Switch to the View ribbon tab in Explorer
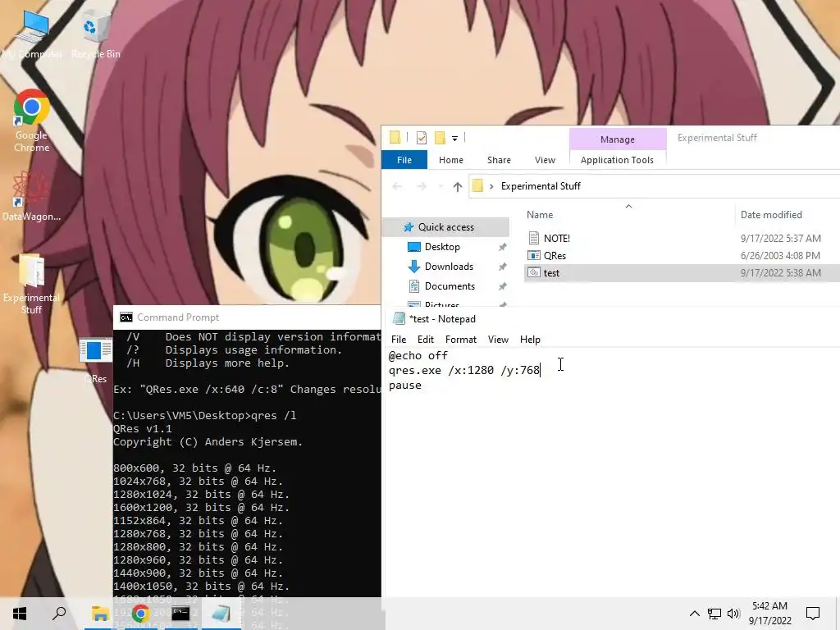Screen dimensions: 840x630 click(545, 160)
